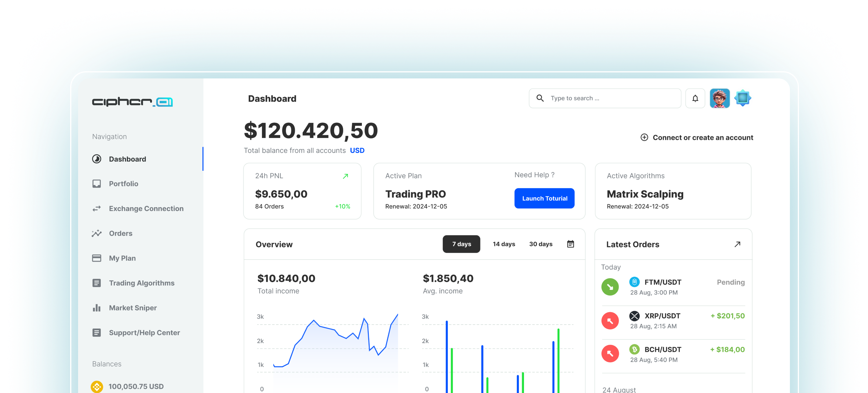
Task: Click the plus circle connect account icon
Action: pyautogui.click(x=644, y=137)
